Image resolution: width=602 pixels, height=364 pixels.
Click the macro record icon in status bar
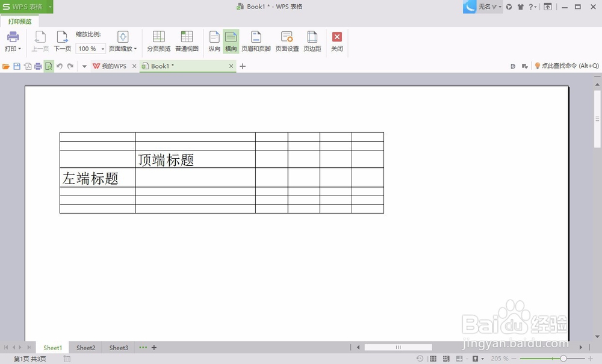[x=67, y=359]
